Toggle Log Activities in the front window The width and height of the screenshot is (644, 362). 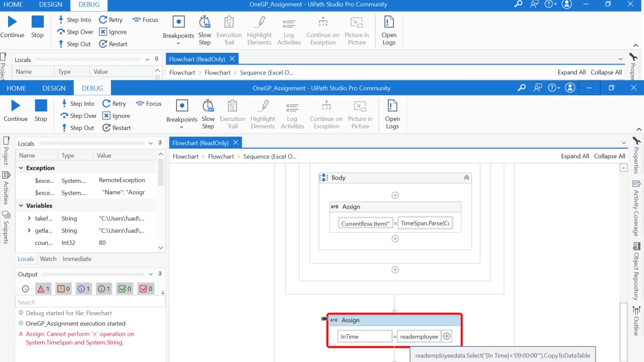coord(292,114)
